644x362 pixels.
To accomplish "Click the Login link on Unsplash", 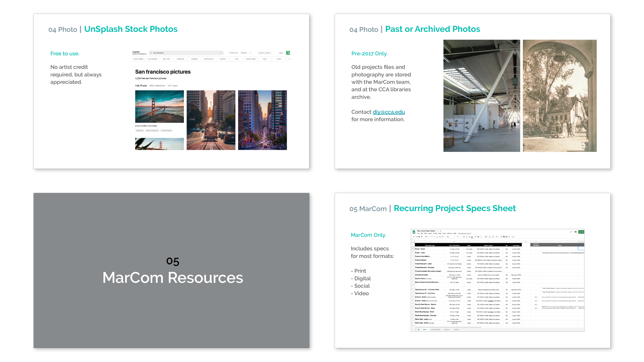I will 281,53.
